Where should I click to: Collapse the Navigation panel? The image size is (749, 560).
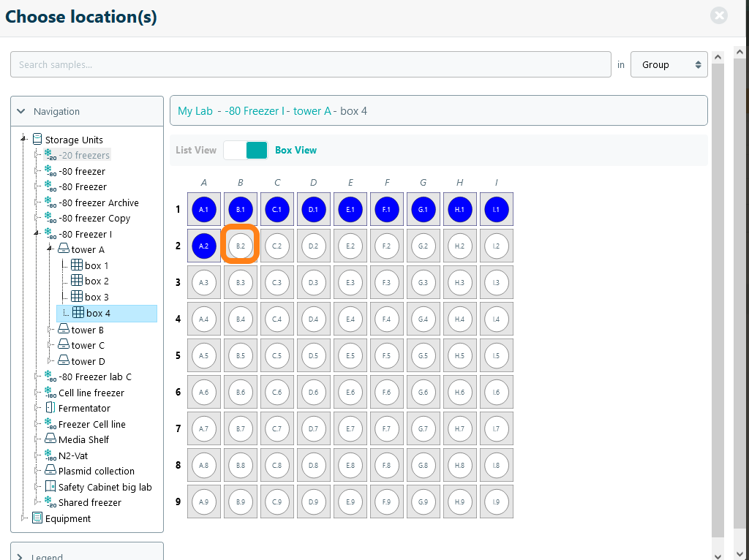[x=20, y=112]
